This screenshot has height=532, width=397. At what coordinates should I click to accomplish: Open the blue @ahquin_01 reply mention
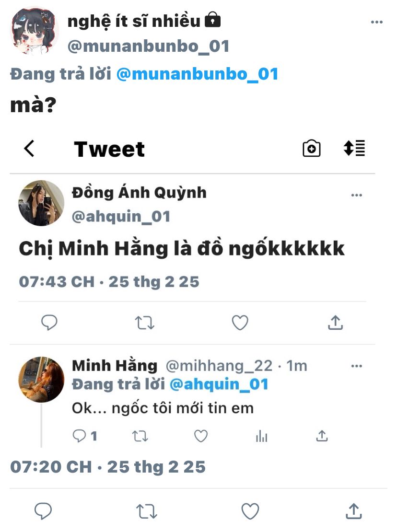pos(219,384)
